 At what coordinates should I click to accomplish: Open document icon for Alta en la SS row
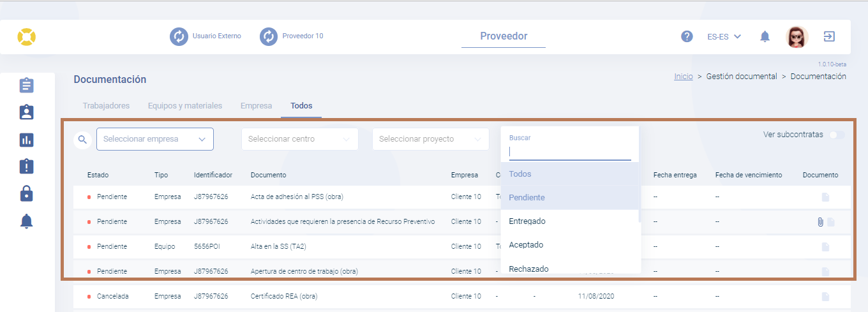click(825, 247)
